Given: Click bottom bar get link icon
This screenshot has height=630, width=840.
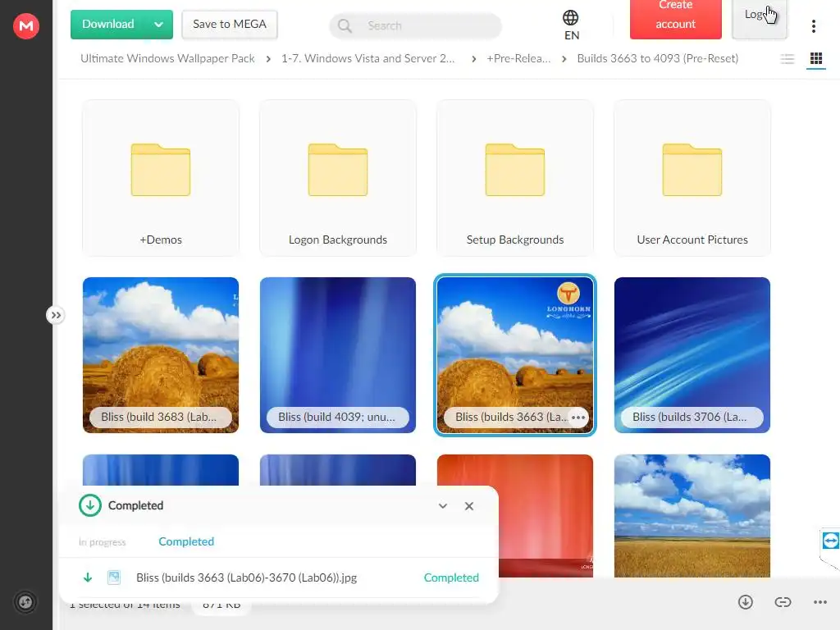Looking at the screenshot, I should (783, 602).
